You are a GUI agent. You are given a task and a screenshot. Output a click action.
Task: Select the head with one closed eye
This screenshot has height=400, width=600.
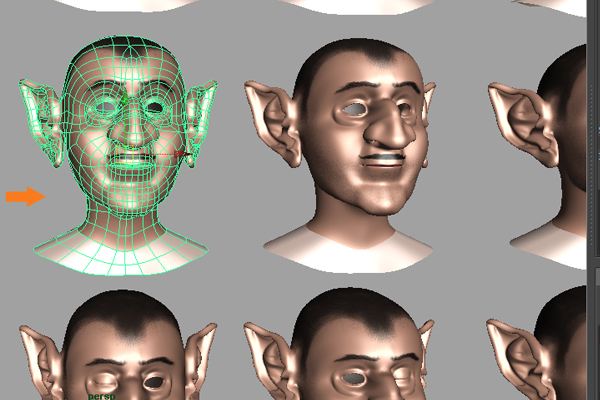click(x=119, y=344)
